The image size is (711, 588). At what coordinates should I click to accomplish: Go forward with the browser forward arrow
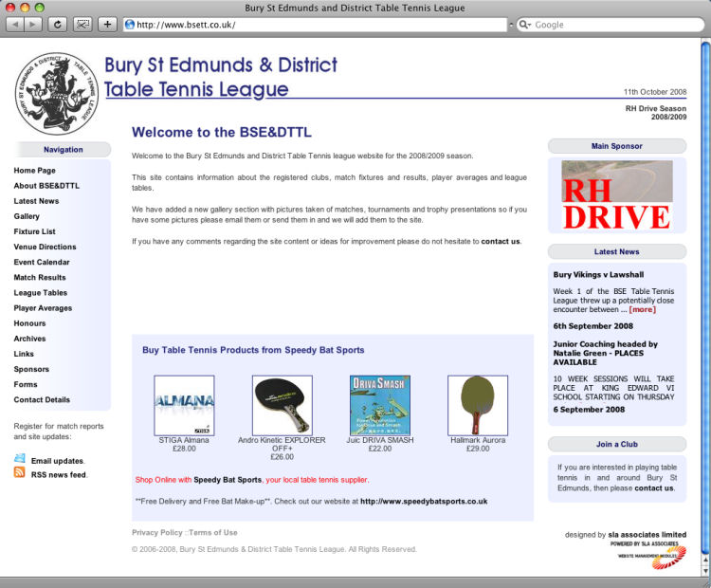[x=32, y=25]
